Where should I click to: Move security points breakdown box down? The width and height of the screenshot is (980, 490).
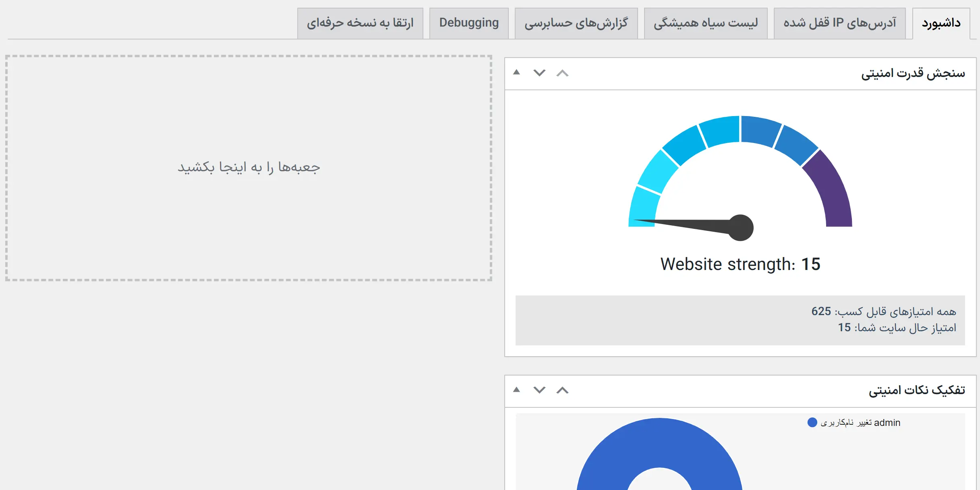coord(539,390)
